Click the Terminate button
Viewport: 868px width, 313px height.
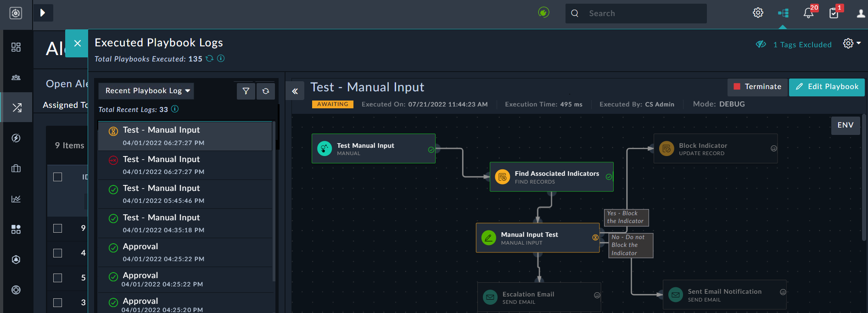tap(757, 87)
